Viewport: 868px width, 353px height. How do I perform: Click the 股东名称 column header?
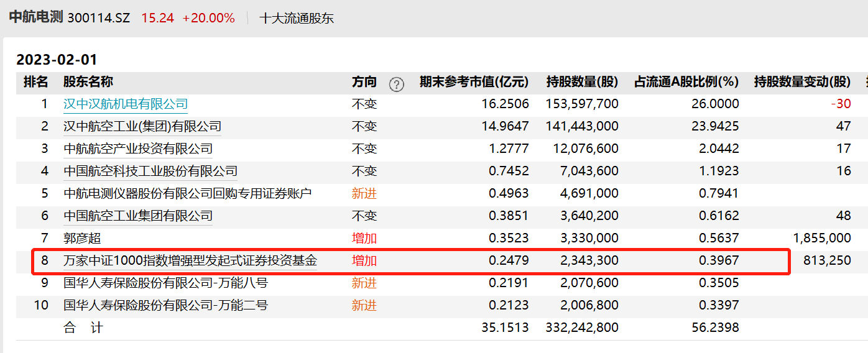(x=88, y=82)
